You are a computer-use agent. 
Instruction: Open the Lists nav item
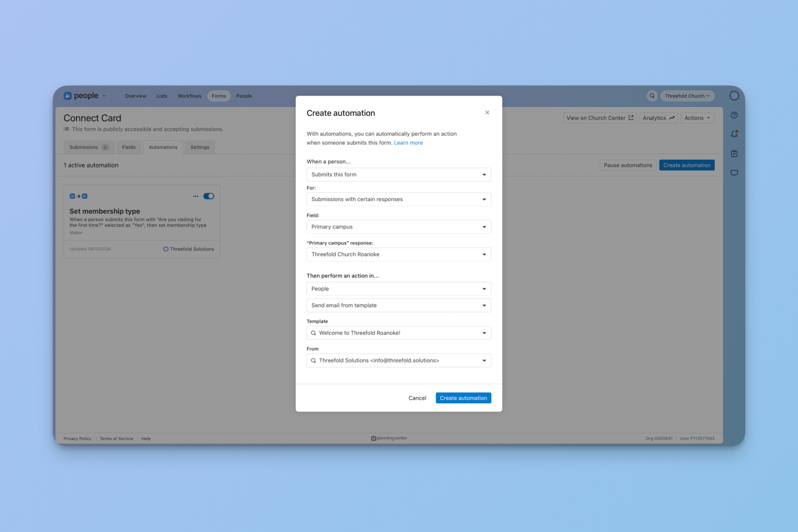[162, 96]
